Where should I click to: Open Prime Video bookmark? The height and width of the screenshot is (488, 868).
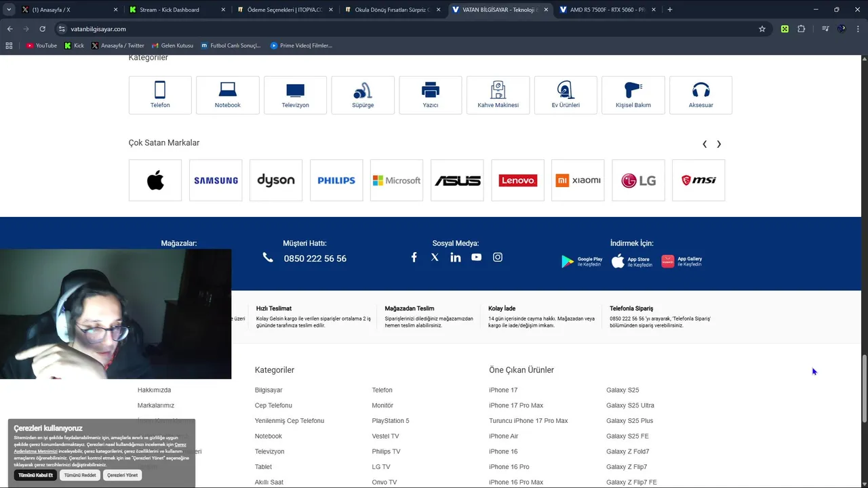pos(301,45)
